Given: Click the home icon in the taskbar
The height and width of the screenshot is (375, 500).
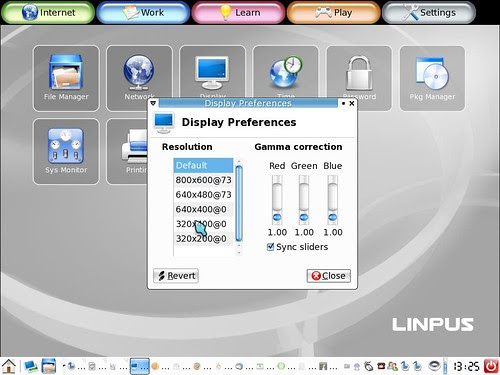Looking at the screenshot, I should (x=9, y=366).
